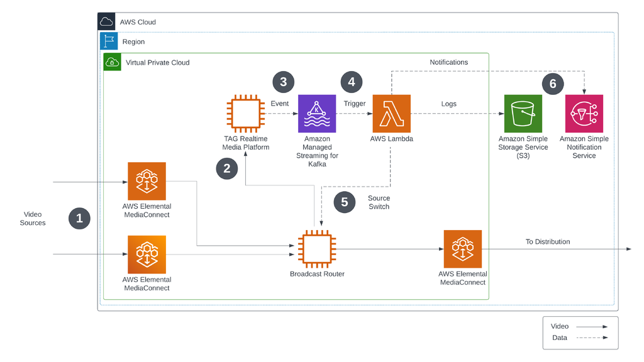
Task: Click the Amazon Simple Notification Service icon
Action: [x=584, y=114]
